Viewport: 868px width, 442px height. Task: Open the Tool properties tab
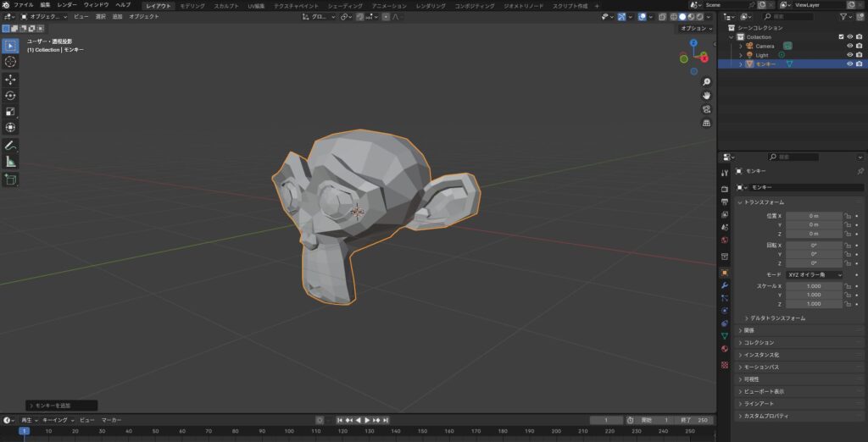[x=725, y=173]
